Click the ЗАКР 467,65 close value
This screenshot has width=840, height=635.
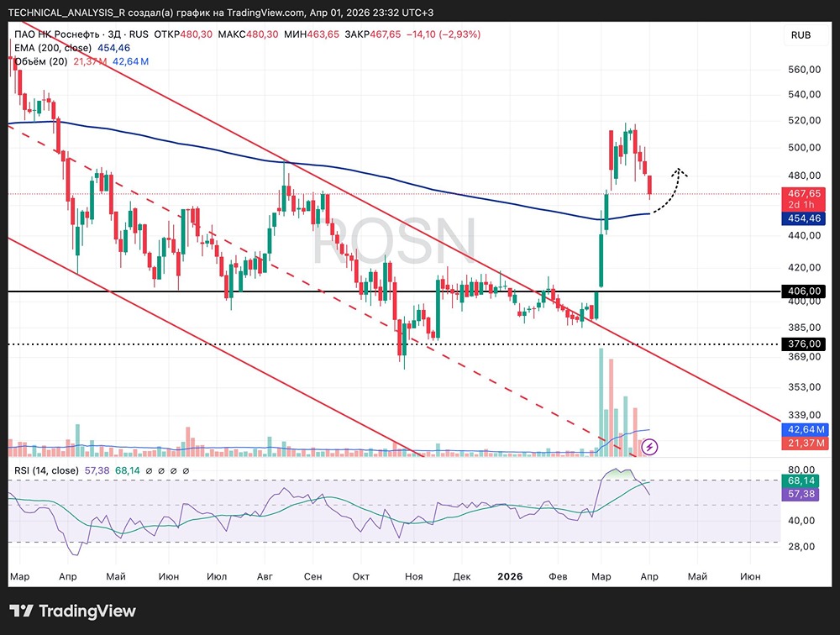[372, 34]
